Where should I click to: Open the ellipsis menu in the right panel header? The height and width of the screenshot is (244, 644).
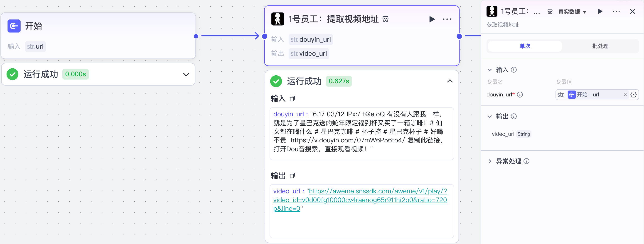point(617,11)
